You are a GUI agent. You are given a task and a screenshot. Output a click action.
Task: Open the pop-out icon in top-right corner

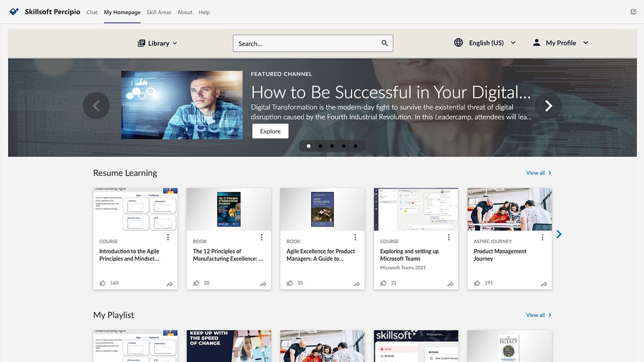[x=633, y=12]
